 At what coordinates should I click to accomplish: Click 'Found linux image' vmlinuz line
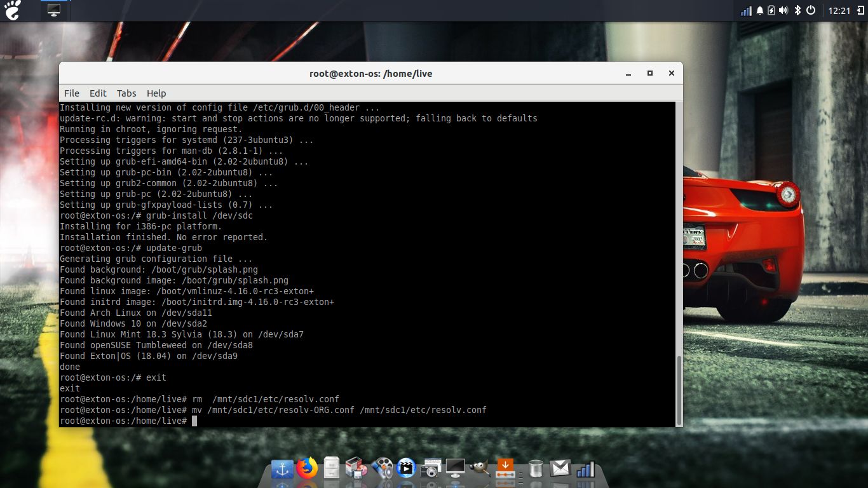pos(187,291)
